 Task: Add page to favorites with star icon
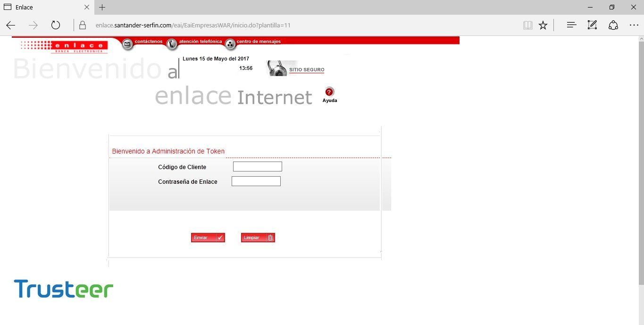[x=543, y=25]
